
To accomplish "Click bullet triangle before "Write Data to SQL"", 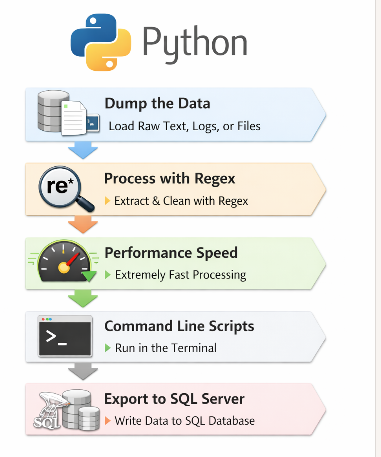I will pyautogui.click(x=107, y=421).
